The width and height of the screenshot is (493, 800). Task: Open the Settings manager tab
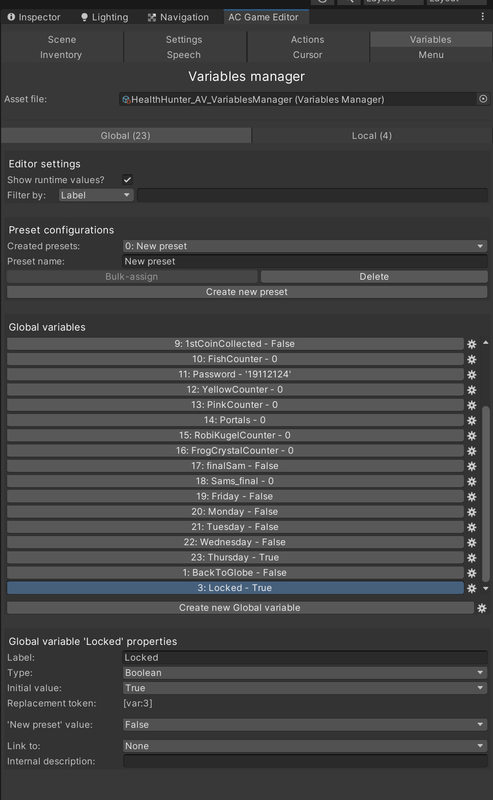184,39
